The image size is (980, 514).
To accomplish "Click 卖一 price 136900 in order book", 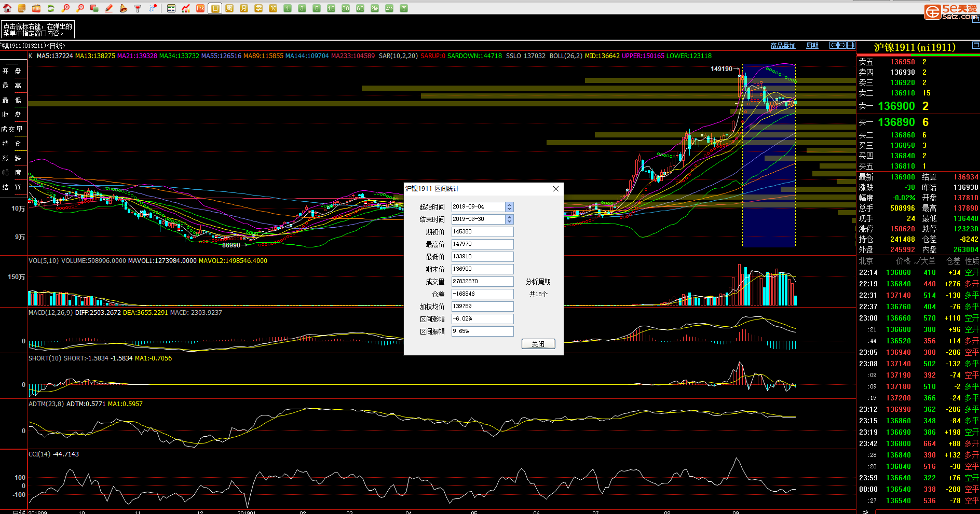I will tap(896, 106).
